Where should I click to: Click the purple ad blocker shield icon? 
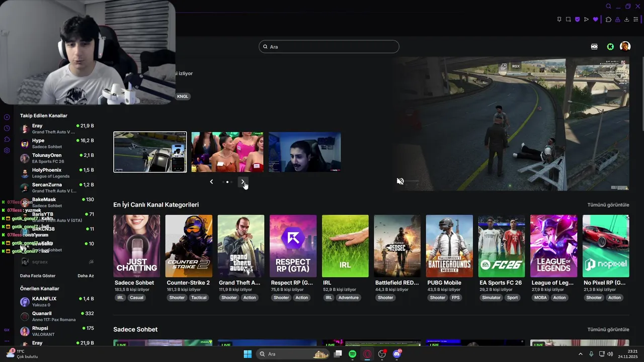click(x=577, y=20)
